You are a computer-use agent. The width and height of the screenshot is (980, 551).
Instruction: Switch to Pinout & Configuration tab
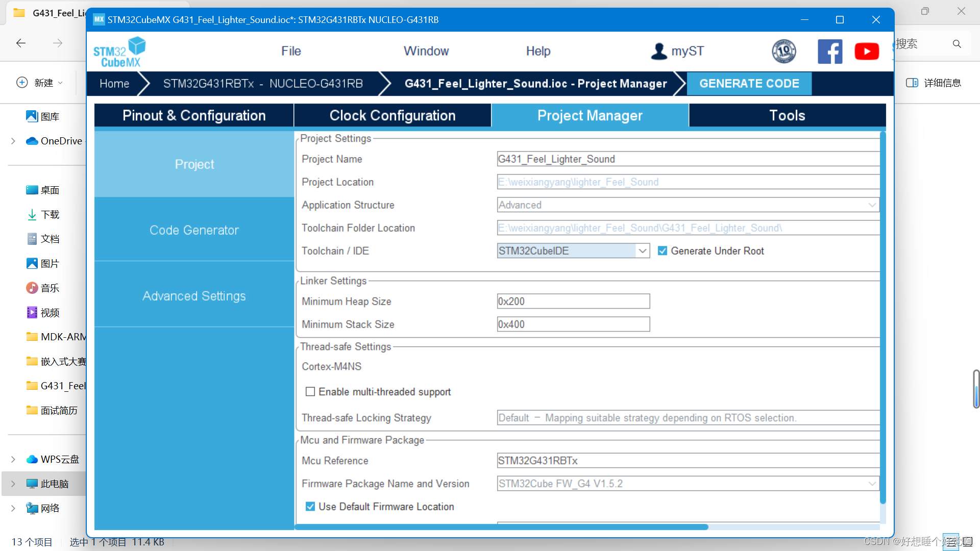click(194, 115)
